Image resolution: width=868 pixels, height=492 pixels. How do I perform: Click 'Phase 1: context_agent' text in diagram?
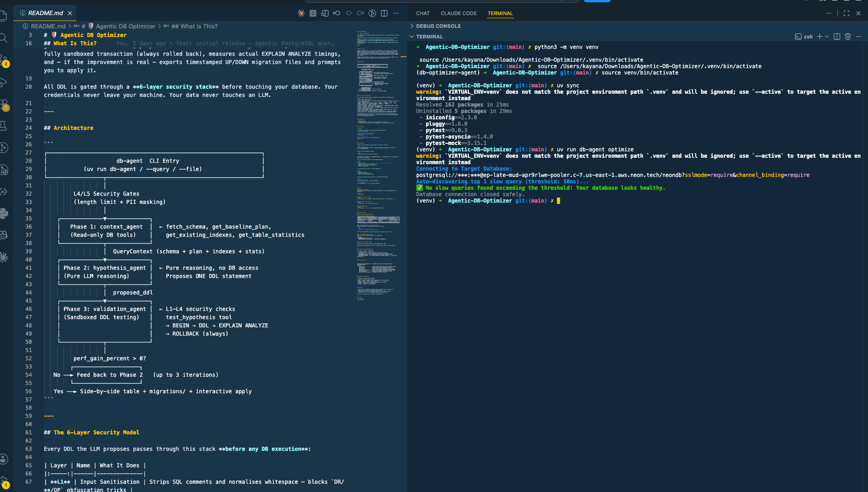click(x=106, y=227)
